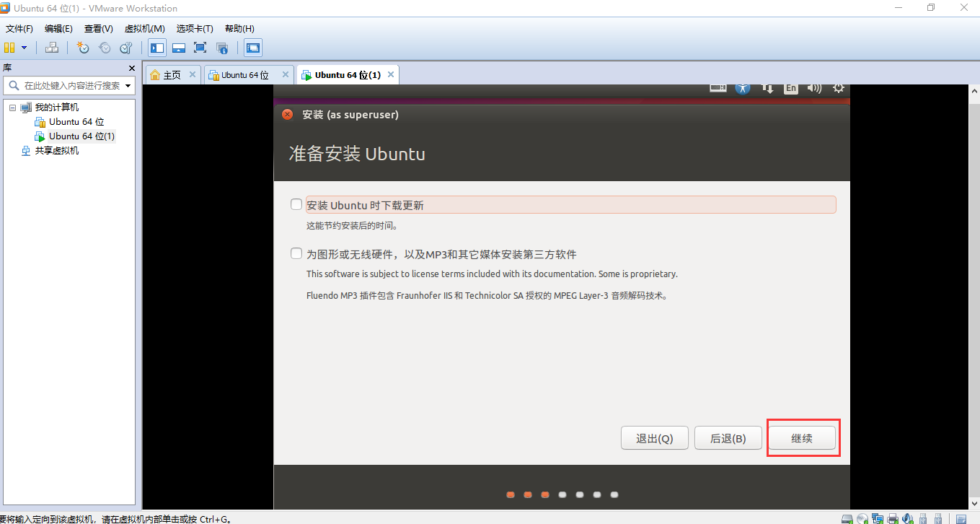The height and width of the screenshot is (524, 980).
Task: Select Ubuntu 64 位(1) in library tree
Action: (x=81, y=136)
